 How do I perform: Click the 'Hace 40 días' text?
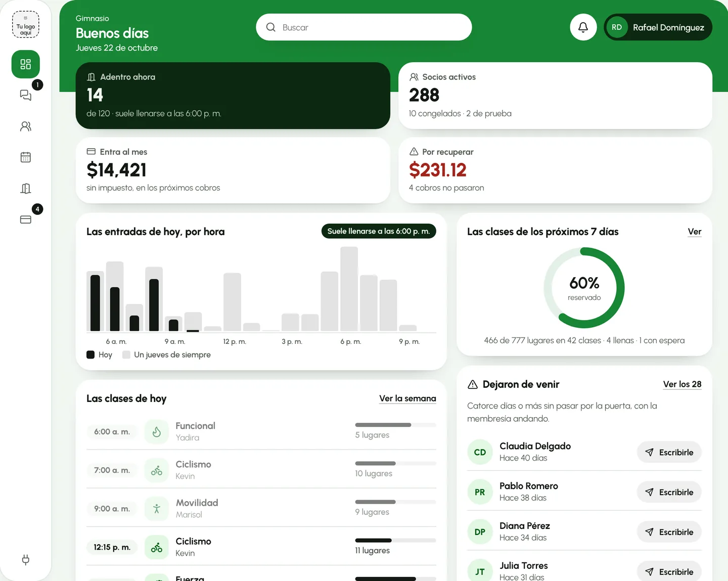523,458
